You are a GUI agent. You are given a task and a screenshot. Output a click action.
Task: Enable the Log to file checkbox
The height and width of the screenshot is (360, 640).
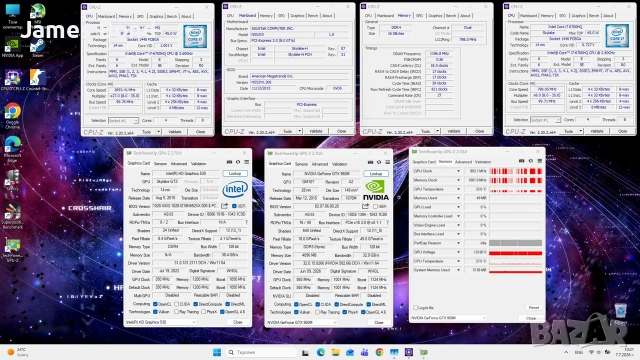pos(415,308)
